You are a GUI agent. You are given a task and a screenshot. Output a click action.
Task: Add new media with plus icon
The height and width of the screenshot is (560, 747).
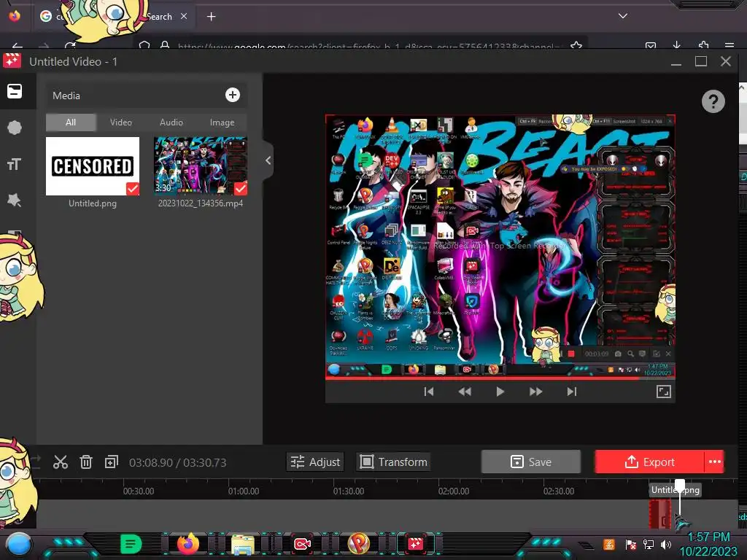[233, 95]
